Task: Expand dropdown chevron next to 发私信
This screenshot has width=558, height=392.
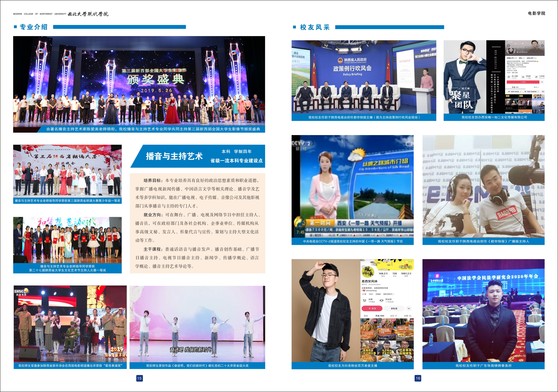Action: [409, 308]
